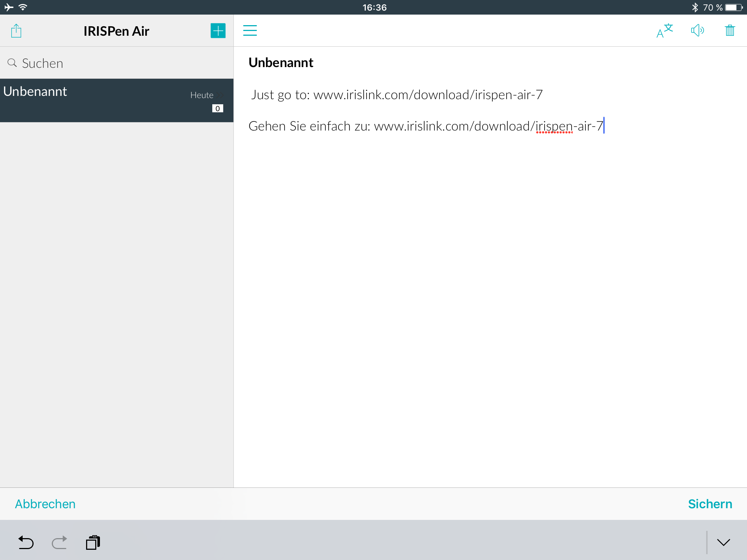The width and height of the screenshot is (747, 560).
Task: Tap the Heute date label
Action: [202, 95]
